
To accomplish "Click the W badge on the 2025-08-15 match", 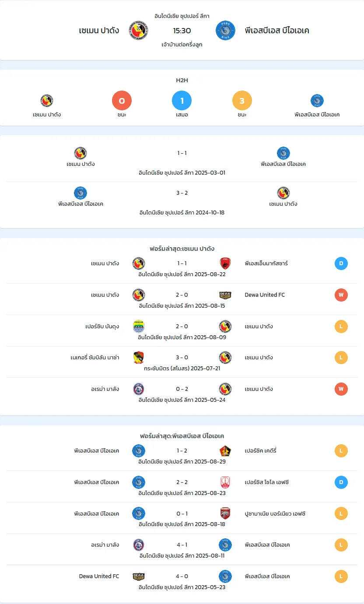I will pos(341,295).
